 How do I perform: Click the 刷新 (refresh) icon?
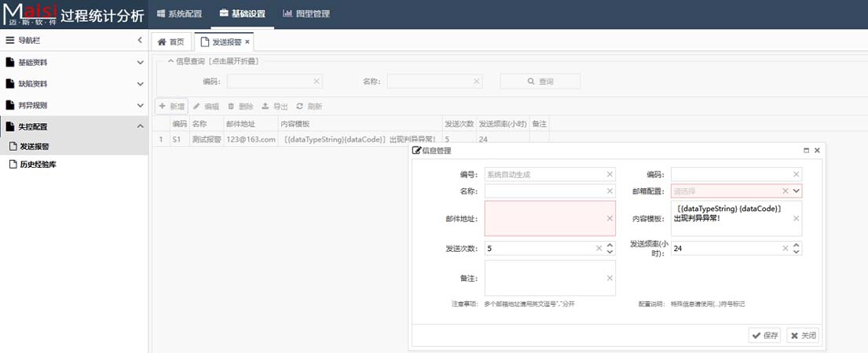point(299,106)
